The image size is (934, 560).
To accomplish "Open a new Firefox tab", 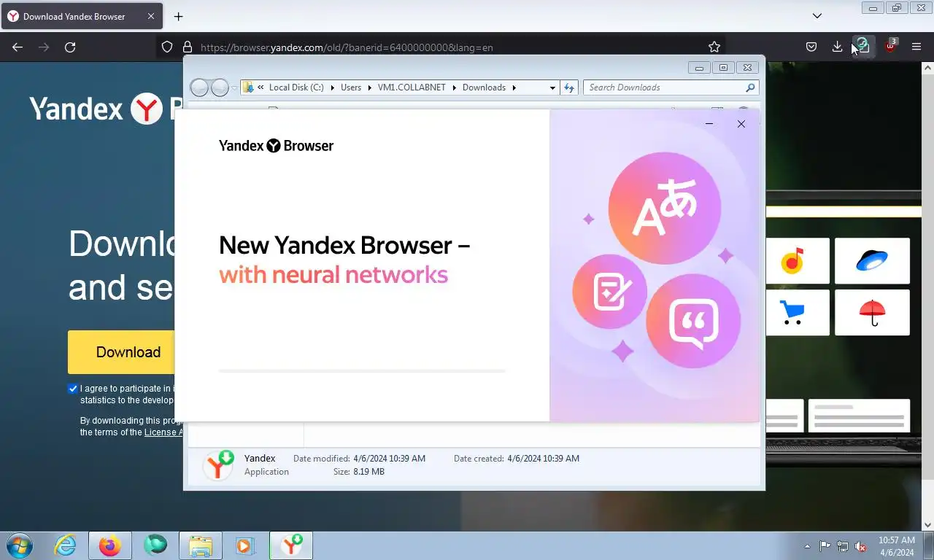I will 178,16.
